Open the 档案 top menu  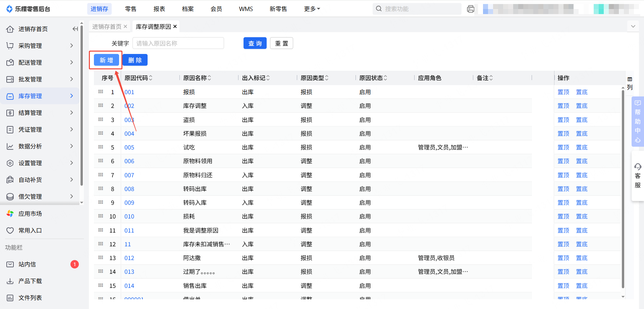tap(188, 9)
